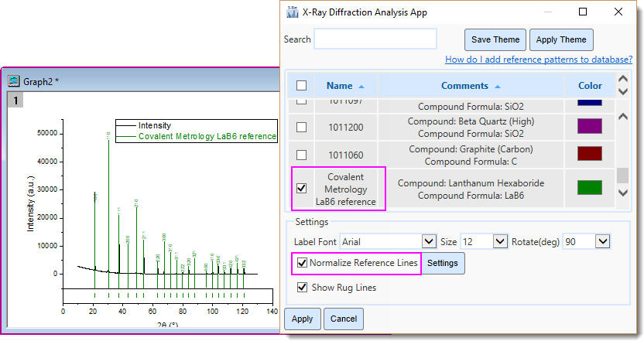Image resolution: width=644 pixels, height=341 pixels.
Task: Click the Graph2 window title bar text
Action: coord(41,82)
